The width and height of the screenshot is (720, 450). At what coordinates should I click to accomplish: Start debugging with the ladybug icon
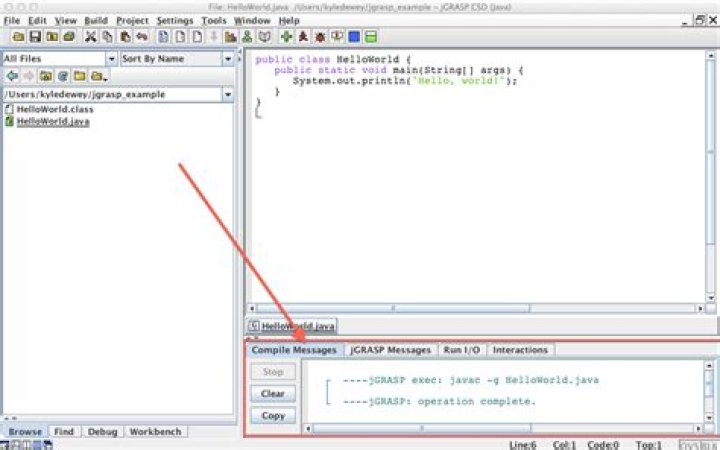coord(320,36)
